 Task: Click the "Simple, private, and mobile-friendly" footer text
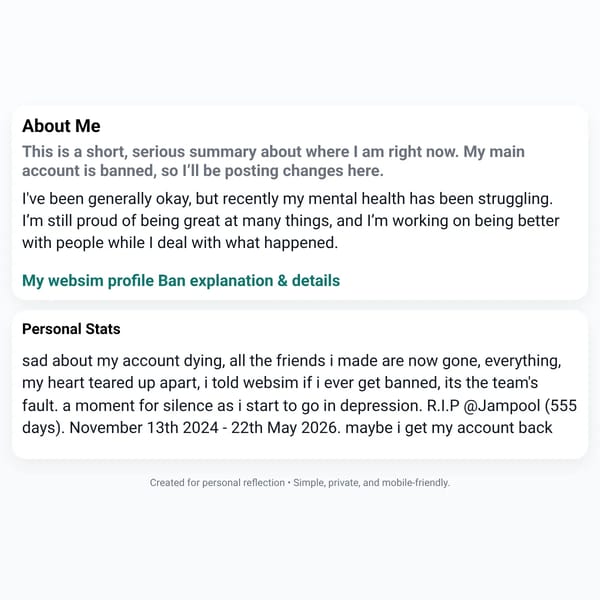coord(371,483)
